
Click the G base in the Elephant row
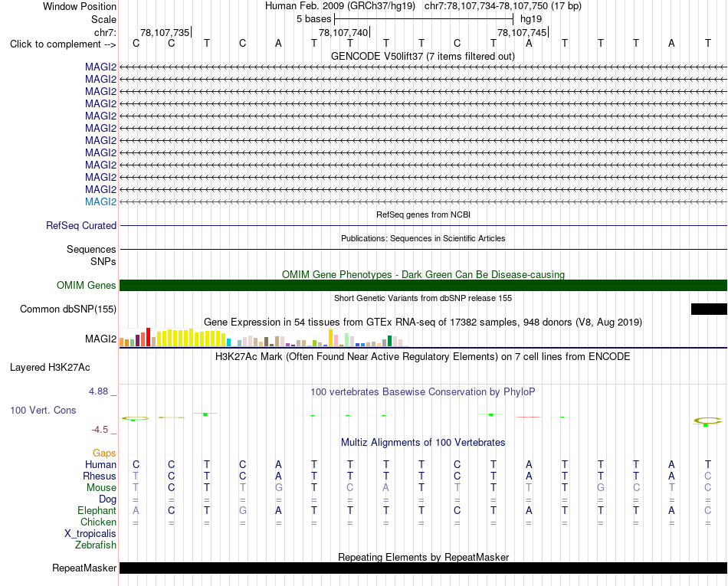click(x=242, y=511)
